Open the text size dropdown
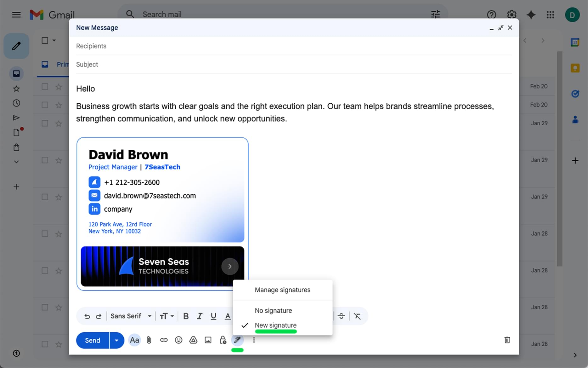 click(x=167, y=316)
